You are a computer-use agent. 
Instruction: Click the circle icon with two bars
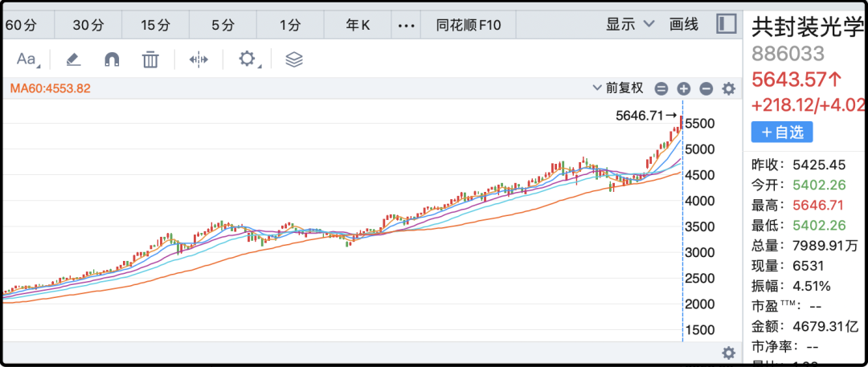pos(661,88)
